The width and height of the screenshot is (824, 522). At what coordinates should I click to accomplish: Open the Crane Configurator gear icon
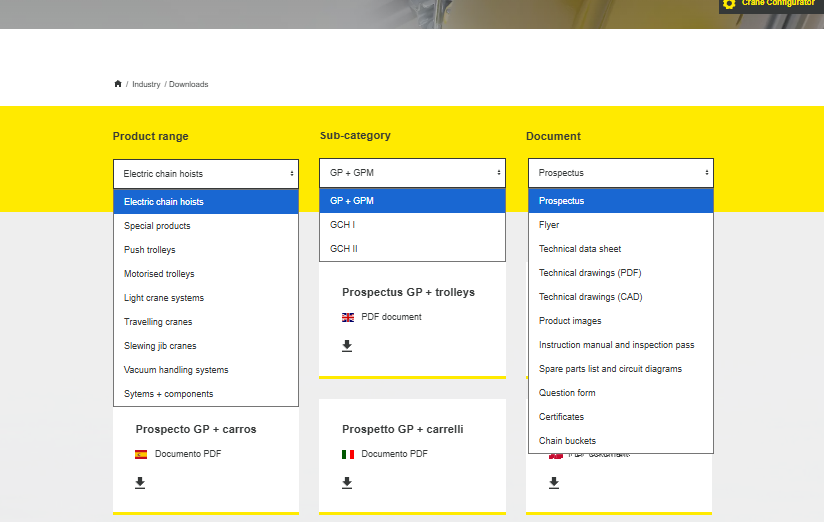729,4
